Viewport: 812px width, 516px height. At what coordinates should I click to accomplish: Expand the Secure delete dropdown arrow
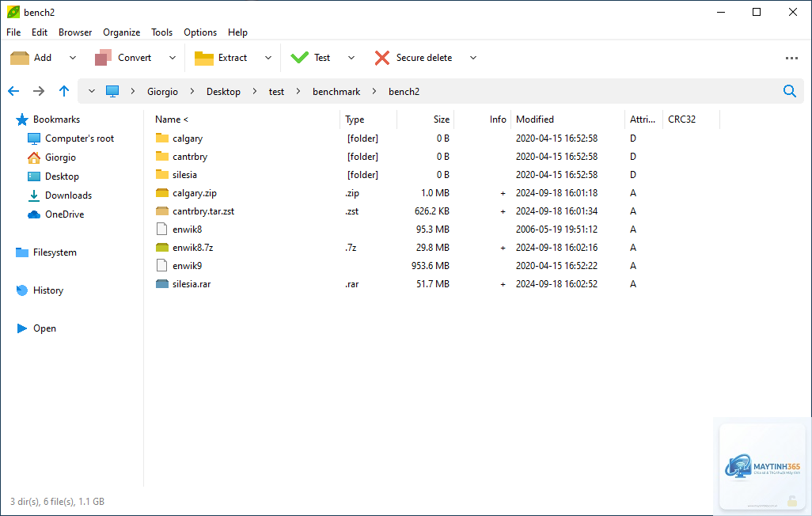(472, 58)
